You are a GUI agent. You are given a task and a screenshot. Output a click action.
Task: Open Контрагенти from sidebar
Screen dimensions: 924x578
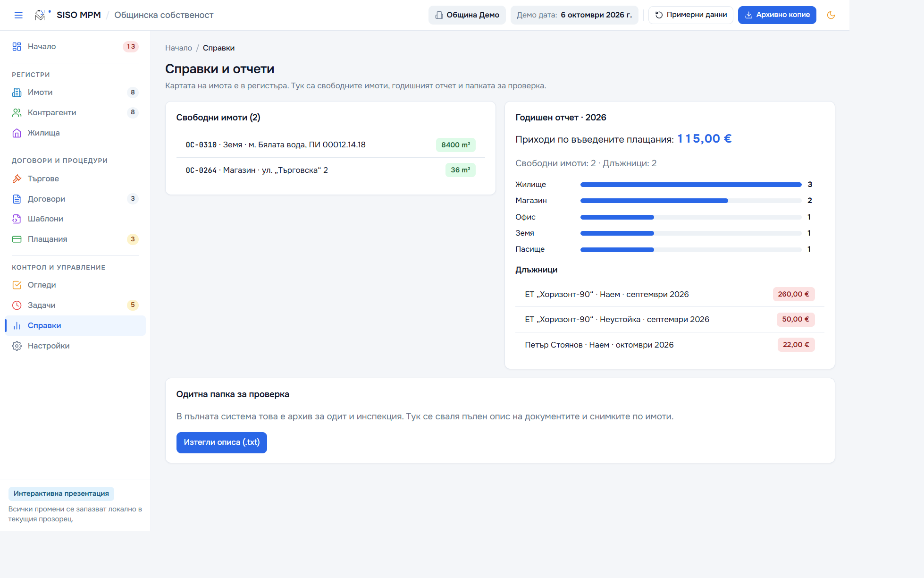75,112
